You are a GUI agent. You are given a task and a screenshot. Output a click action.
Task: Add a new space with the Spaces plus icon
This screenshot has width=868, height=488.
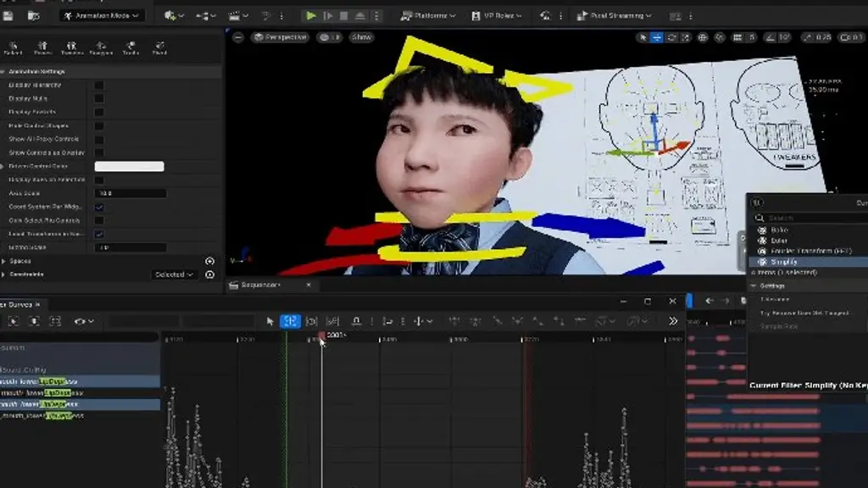[x=210, y=261]
